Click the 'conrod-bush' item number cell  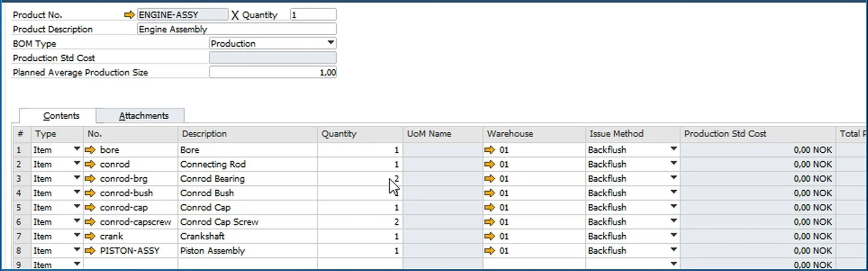tap(131, 193)
